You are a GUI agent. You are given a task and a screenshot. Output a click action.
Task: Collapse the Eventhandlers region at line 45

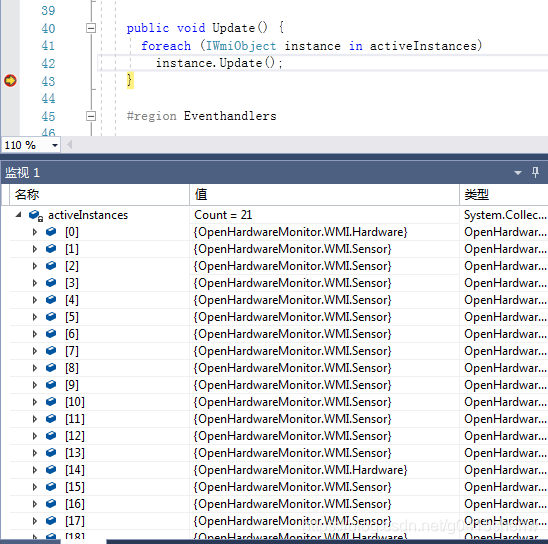tap(91, 116)
